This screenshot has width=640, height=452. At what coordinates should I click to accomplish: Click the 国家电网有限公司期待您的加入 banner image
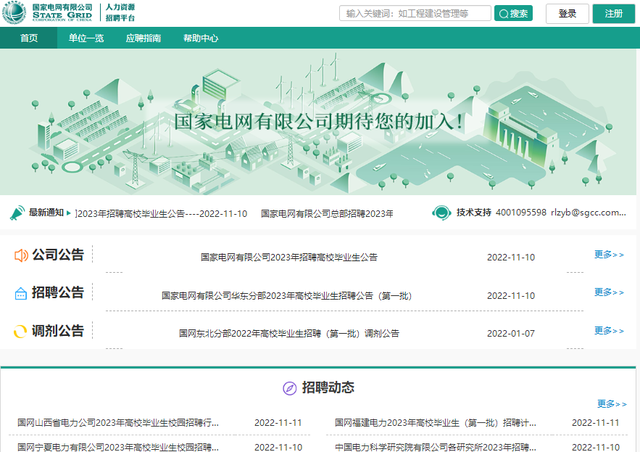(x=320, y=122)
